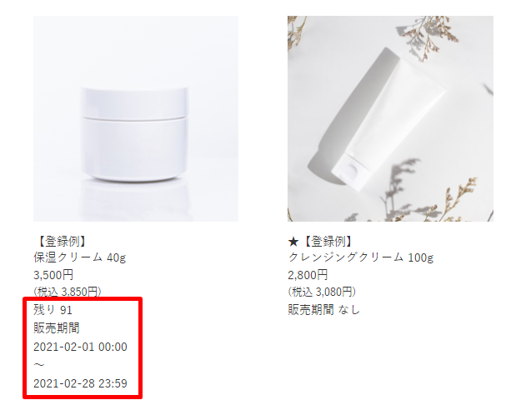The width and height of the screenshot is (506, 420).
Task: Click the tax-included price 税込 3,850円
Action: tap(68, 292)
